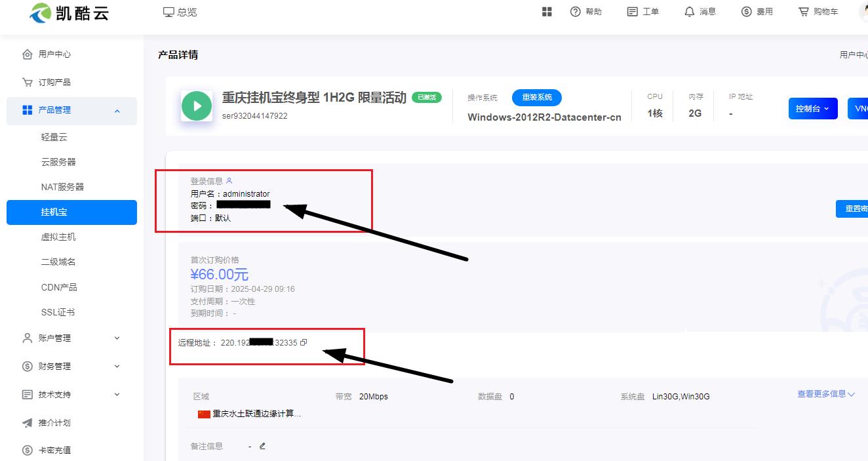The width and height of the screenshot is (868, 461).
Task: Click the 20Mbps bandwidth value
Action: pyautogui.click(x=374, y=397)
